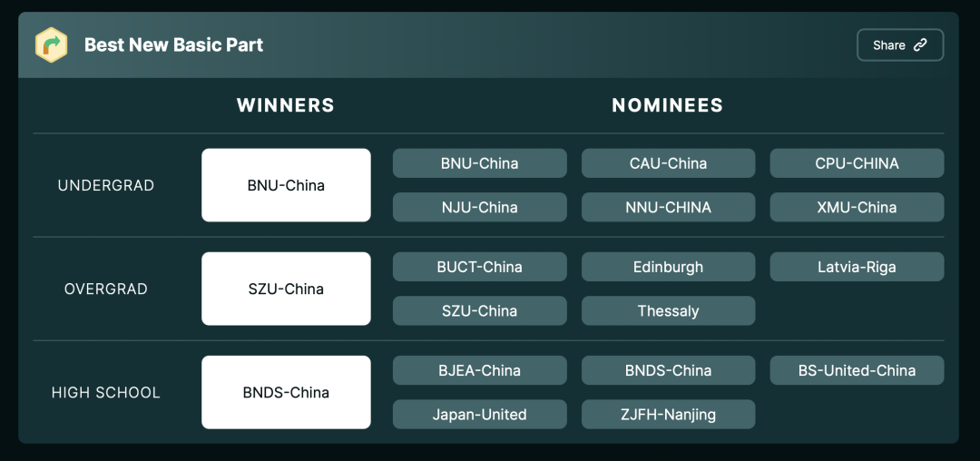Click the Share button
This screenshot has height=461, width=980.
point(899,45)
